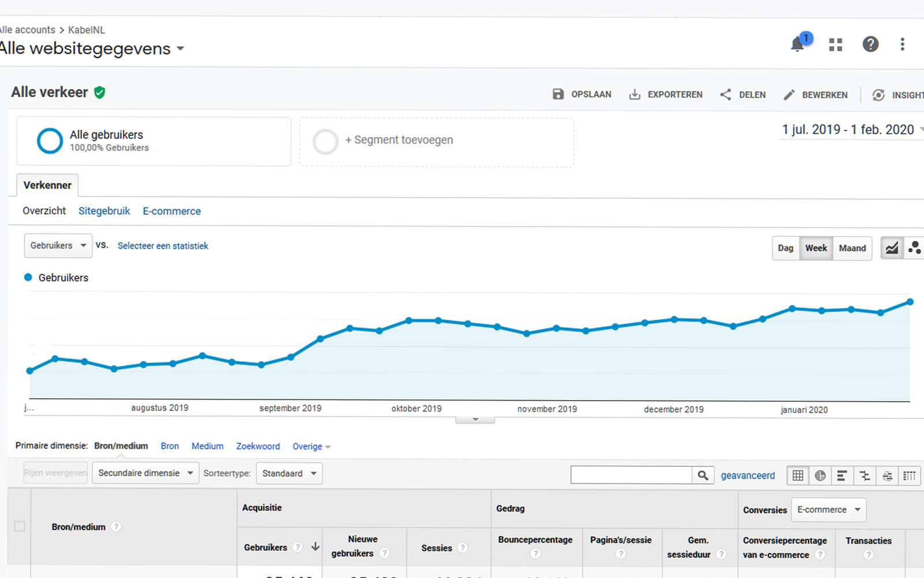
Task: Select the Alle gebruikers segment circle
Action: click(50, 140)
